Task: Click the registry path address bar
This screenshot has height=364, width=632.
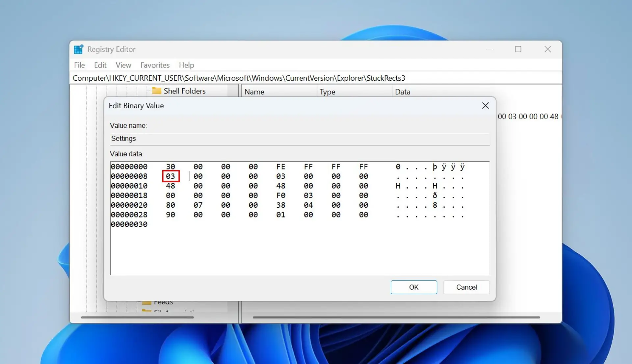Action: pos(315,78)
